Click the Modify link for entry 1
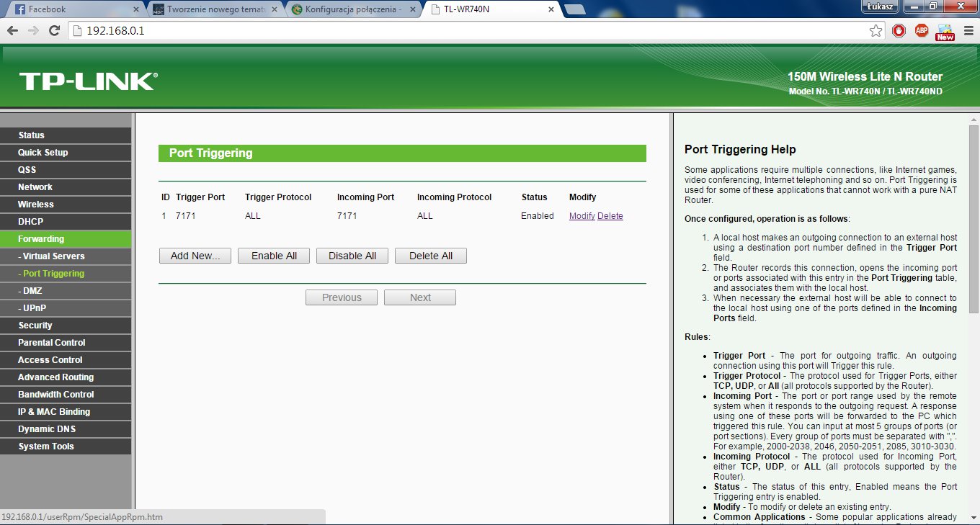 tap(582, 216)
